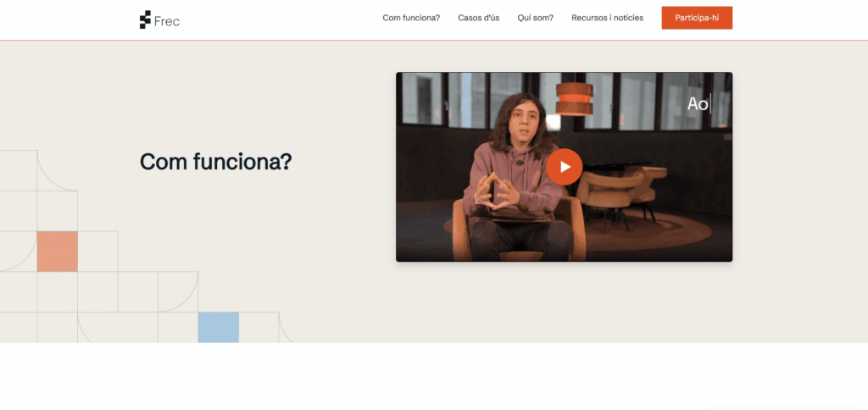
Task: Click the orange Participa-hi button
Action: pos(697,18)
